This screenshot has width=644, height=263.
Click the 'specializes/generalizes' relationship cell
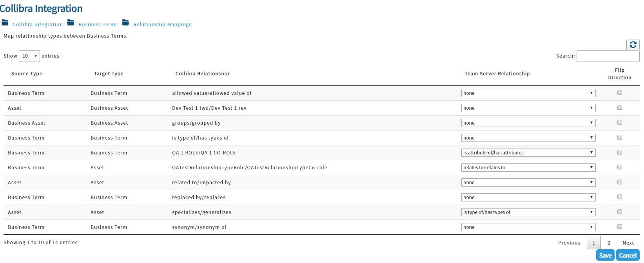[x=201, y=212]
